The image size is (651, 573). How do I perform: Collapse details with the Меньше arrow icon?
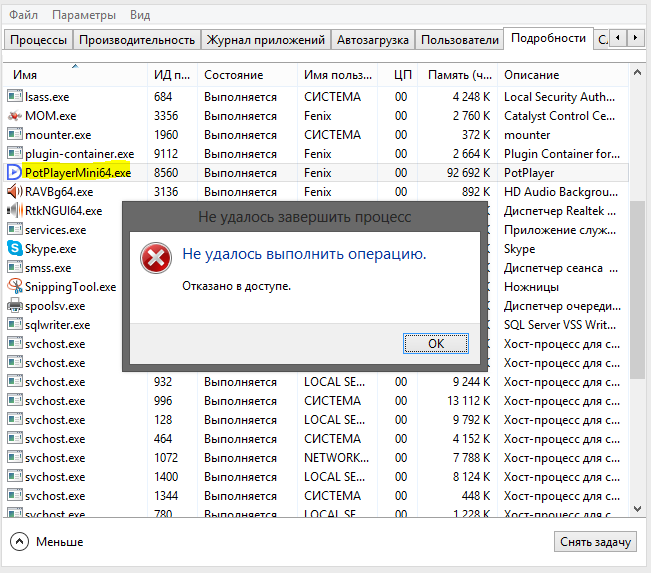click(x=20, y=541)
